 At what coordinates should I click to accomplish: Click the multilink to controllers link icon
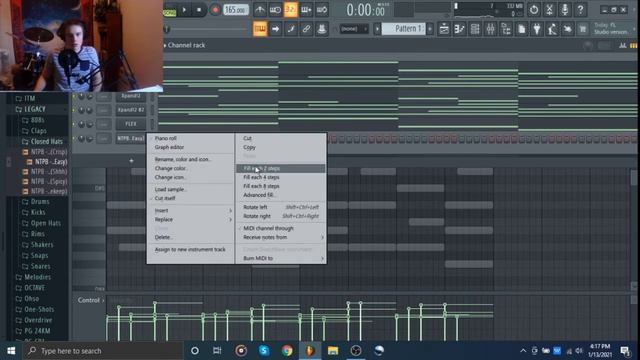click(x=306, y=29)
